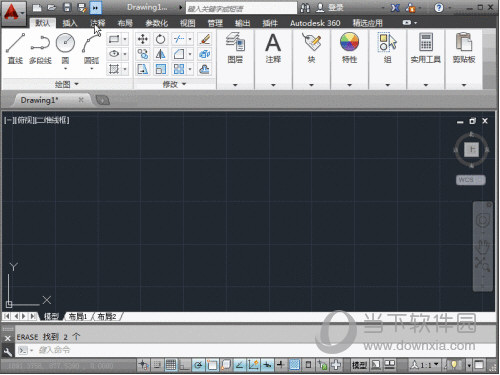This screenshot has height=375, width=500.
Task: Click the command line input field
Action: tap(255, 350)
